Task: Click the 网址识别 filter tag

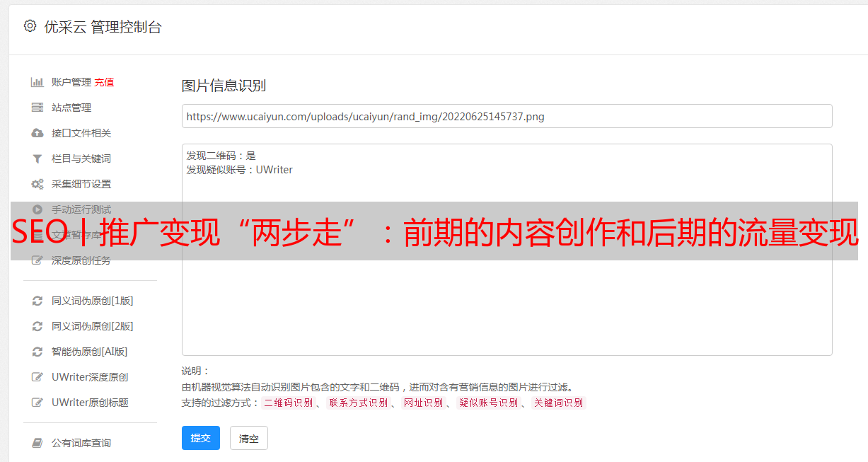Action: coord(423,403)
